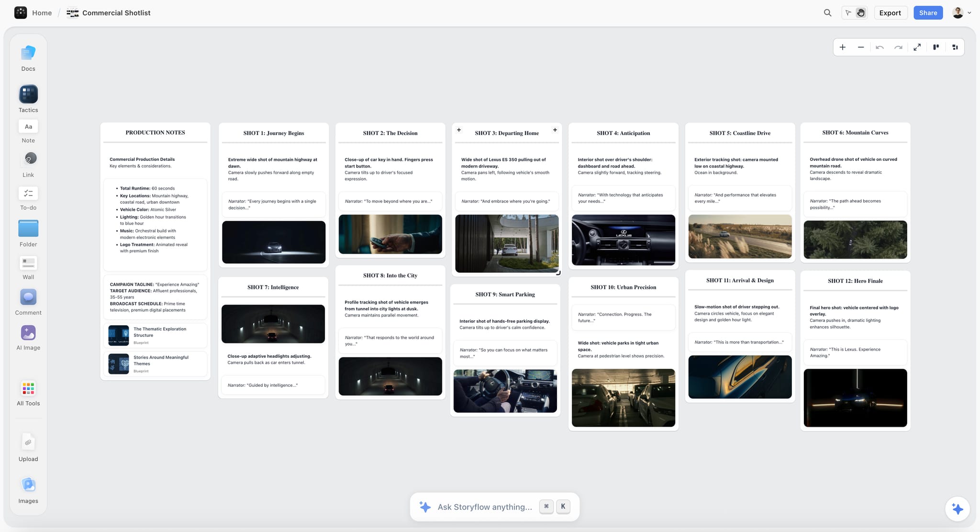Click the Shot 3 card resize corner handle

558,273
